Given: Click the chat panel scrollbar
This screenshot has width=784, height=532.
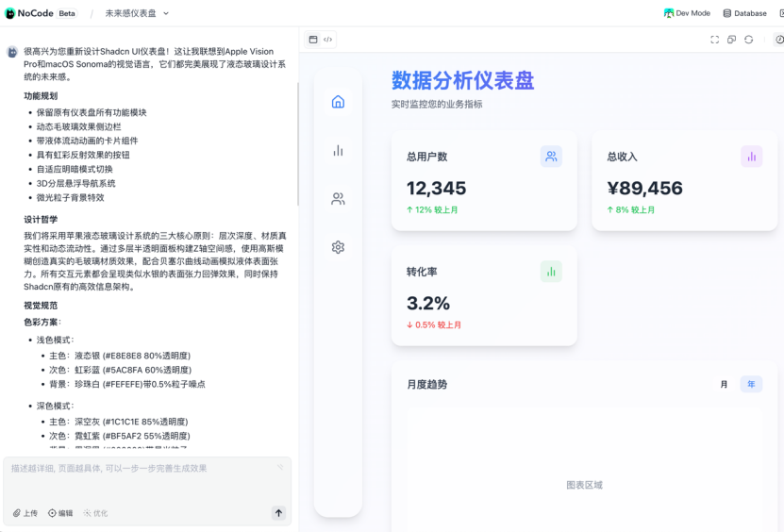Looking at the screenshot, I should 297,144.
